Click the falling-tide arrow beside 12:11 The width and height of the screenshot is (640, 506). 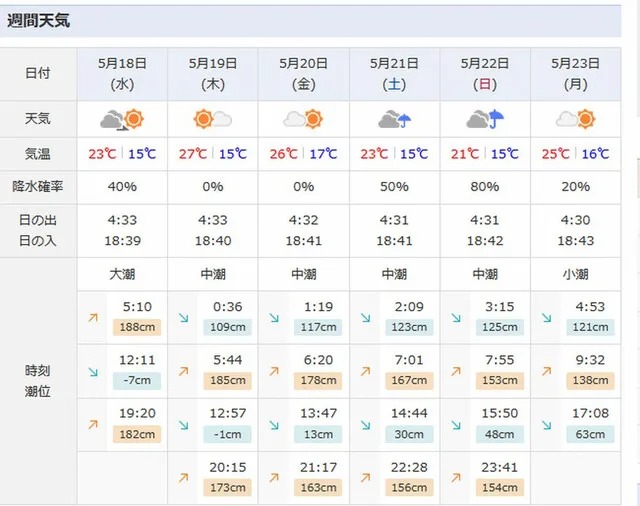[x=93, y=371]
